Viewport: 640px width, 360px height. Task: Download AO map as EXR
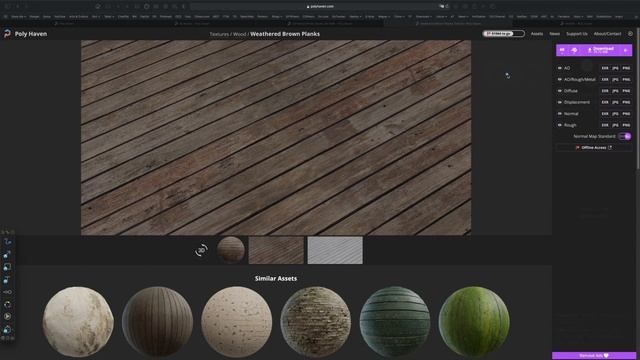[x=604, y=68]
